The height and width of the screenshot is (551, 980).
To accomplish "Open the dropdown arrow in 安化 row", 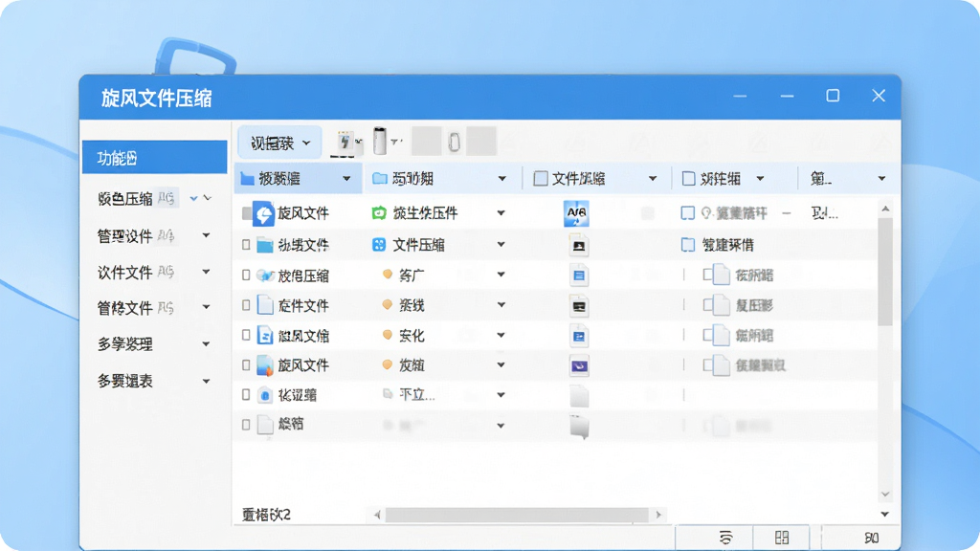I will point(501,336).
